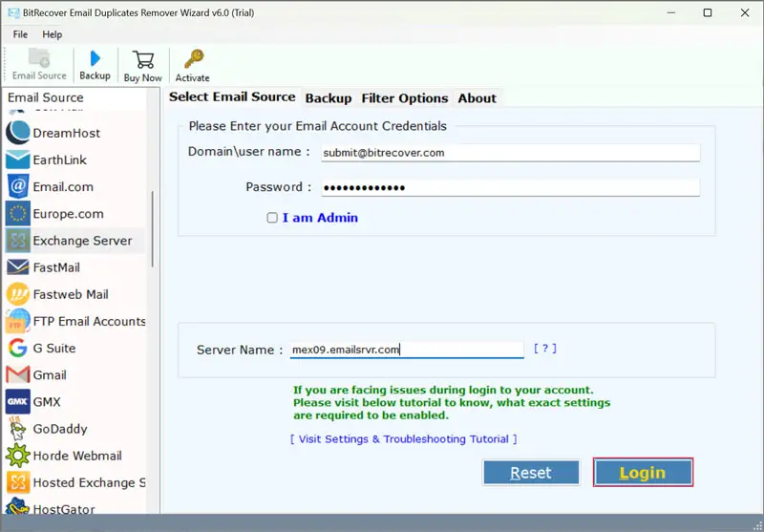The image size is (764, 532).
Task: Click the Email Source list scrollbar
Action: point(153,229)
